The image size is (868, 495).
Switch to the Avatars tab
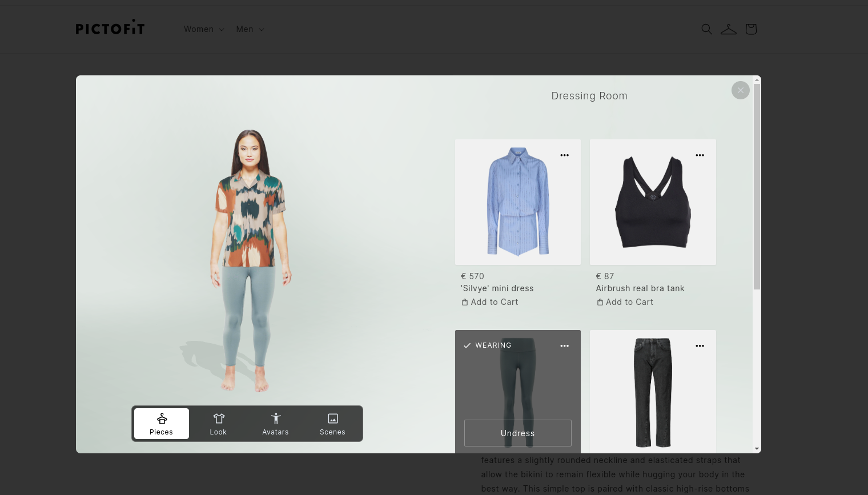tap(275, 424)
